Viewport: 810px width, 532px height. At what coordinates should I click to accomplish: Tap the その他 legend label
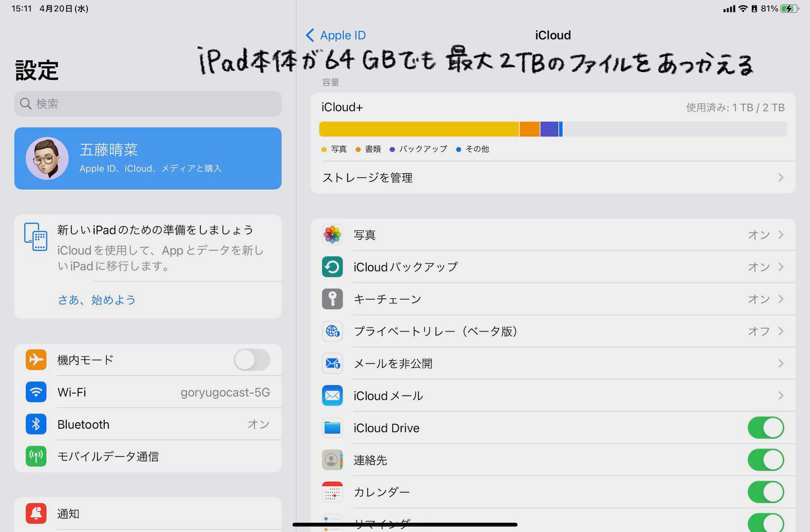pos(477,149)
